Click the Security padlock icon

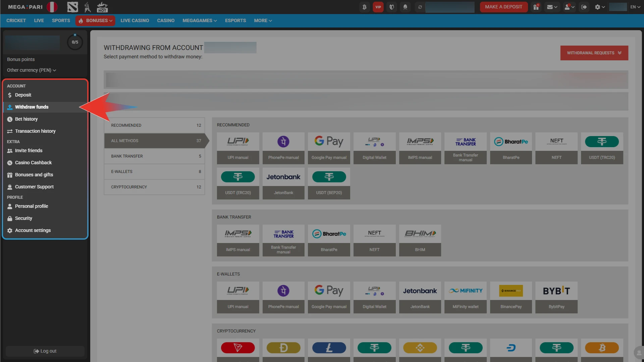[x=10, y=219]
